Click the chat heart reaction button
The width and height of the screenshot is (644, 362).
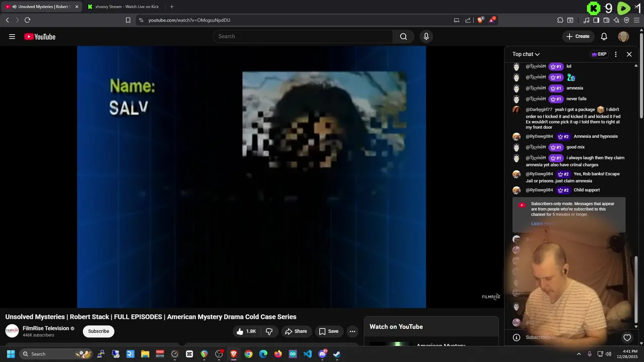point(627,337)
